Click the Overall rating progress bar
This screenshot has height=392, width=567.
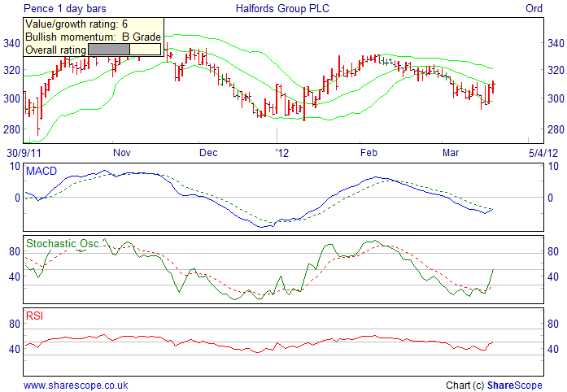[124, 50]
